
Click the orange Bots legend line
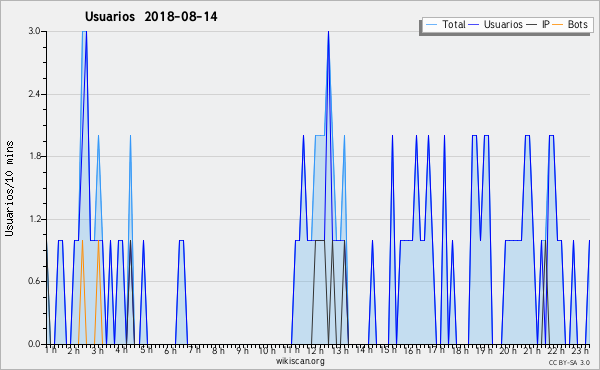558,25
